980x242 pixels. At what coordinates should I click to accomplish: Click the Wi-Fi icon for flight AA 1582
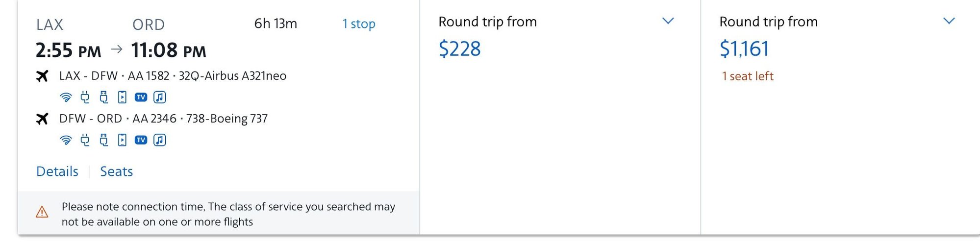tap(66, 97)
